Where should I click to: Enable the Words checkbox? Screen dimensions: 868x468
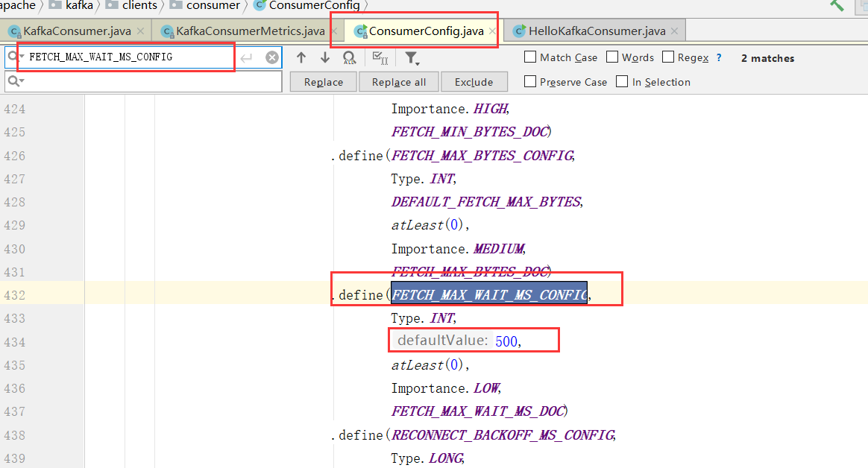(x=612, y=57)
